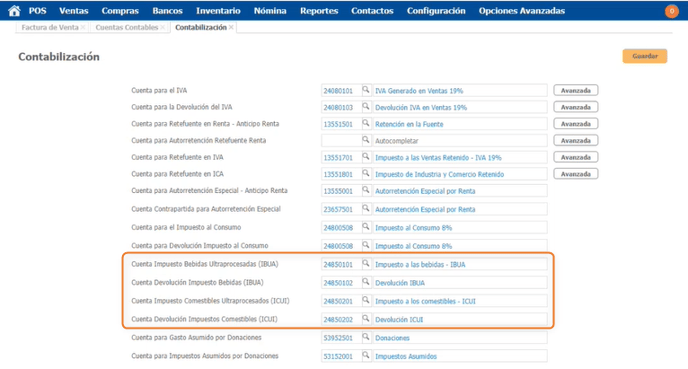Go to the home icon in the navigation bar
688x369 pixels.
[14, 11]
